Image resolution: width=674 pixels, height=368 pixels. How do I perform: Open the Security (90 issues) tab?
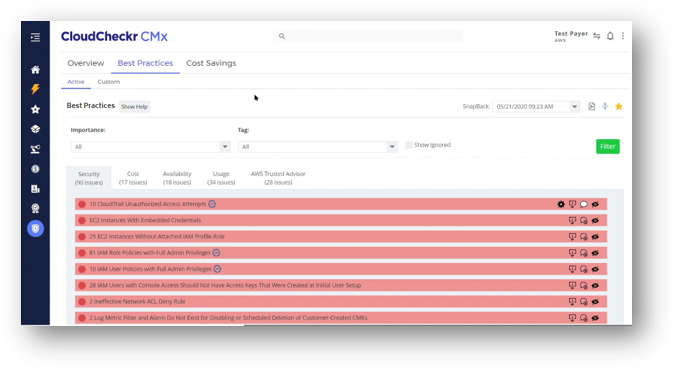click(x=89, y=178)
